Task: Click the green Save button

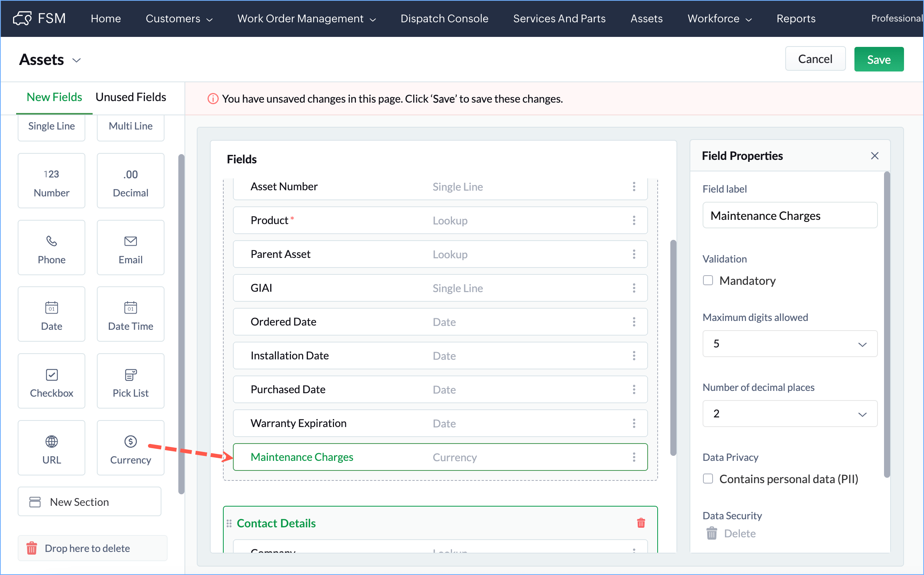Action: (x=879, y=60)
